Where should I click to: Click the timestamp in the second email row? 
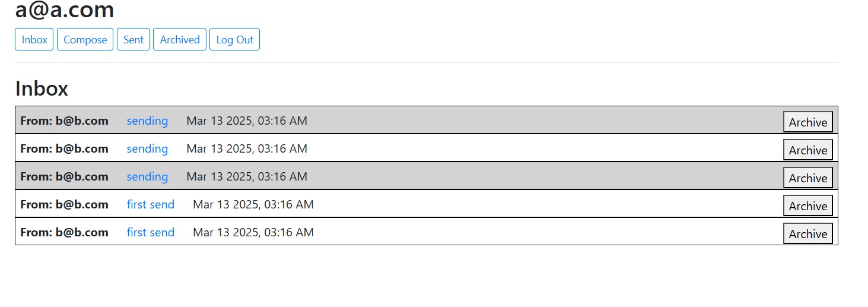pos(247,149)
